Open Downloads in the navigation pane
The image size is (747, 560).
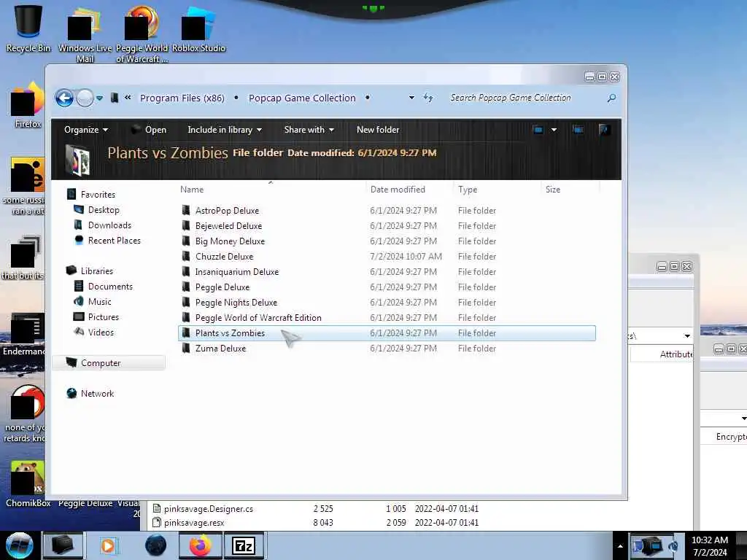[x=109, y=225]
